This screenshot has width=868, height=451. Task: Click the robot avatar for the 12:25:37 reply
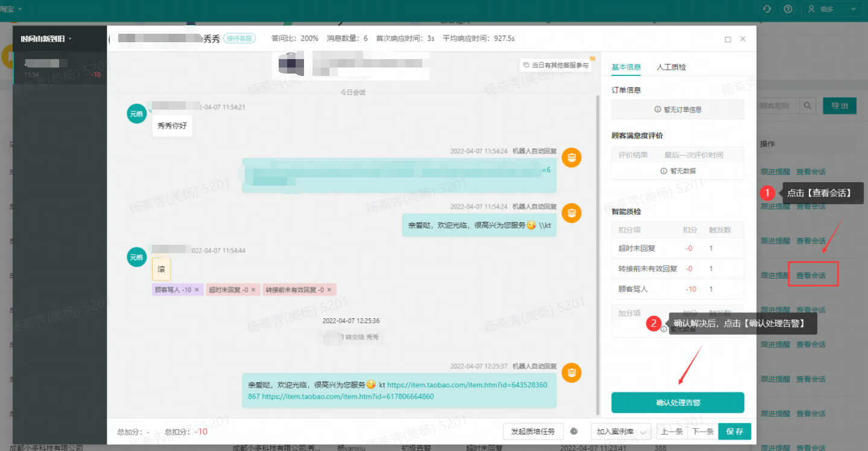coord(571,373)
